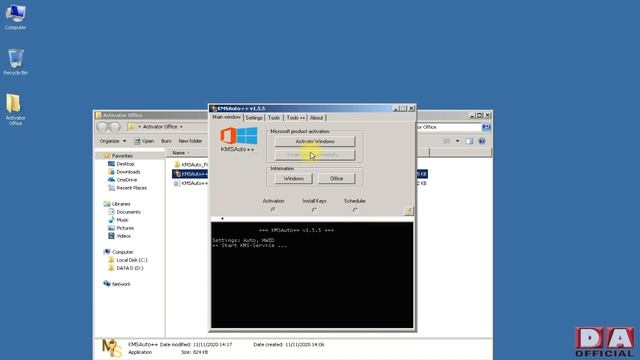This screenshot has height=360, width=640.
Task: Click the Explorer change view icon
Action: point(447,141)
